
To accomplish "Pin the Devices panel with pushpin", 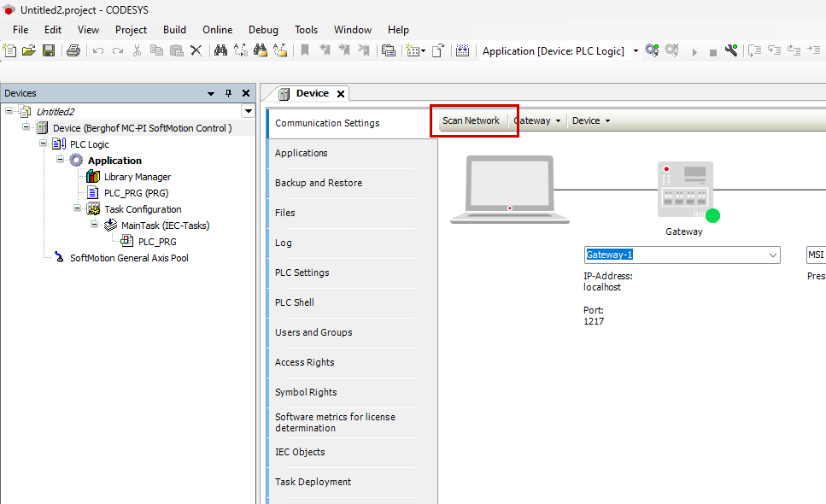I will (228, 93).
